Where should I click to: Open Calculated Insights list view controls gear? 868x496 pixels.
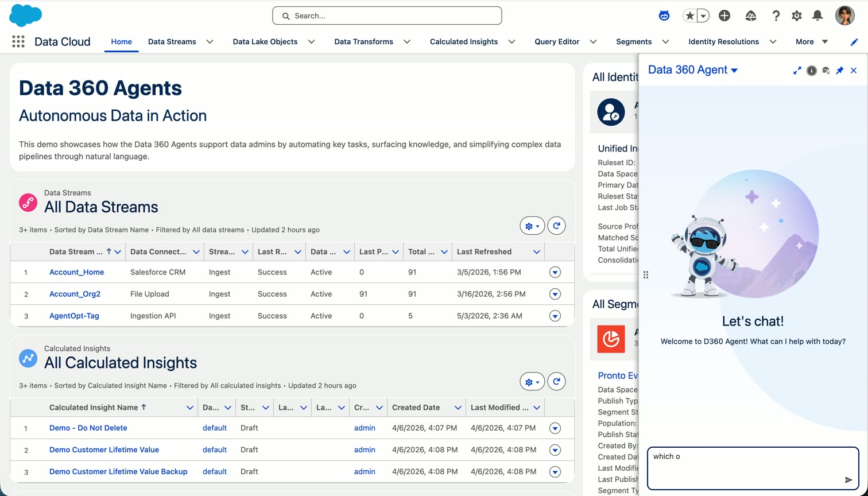[x=532, y=382]
